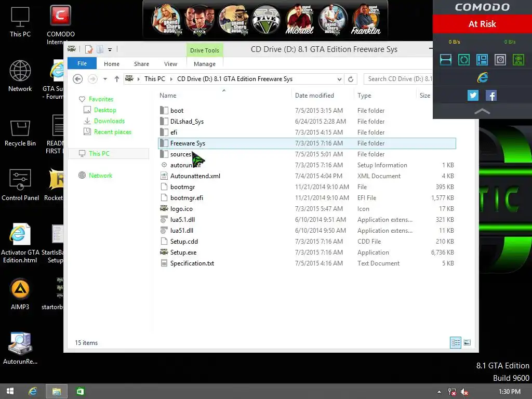Open the Control Panel desktop icon
Screen dimensions: 532x399
[x=20, y=185]
